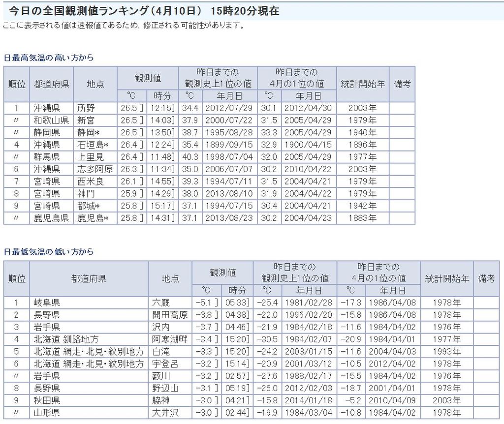The height and width of the screenshot is (424, 504).
Task: Click the 所野 location in the high temperature table
Action: coord(86,108)
